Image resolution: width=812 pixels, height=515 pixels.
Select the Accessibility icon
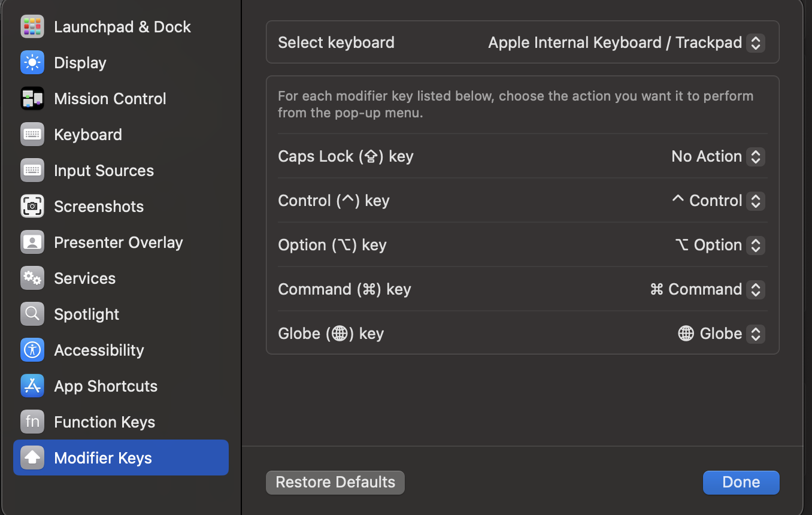point(32,350)
